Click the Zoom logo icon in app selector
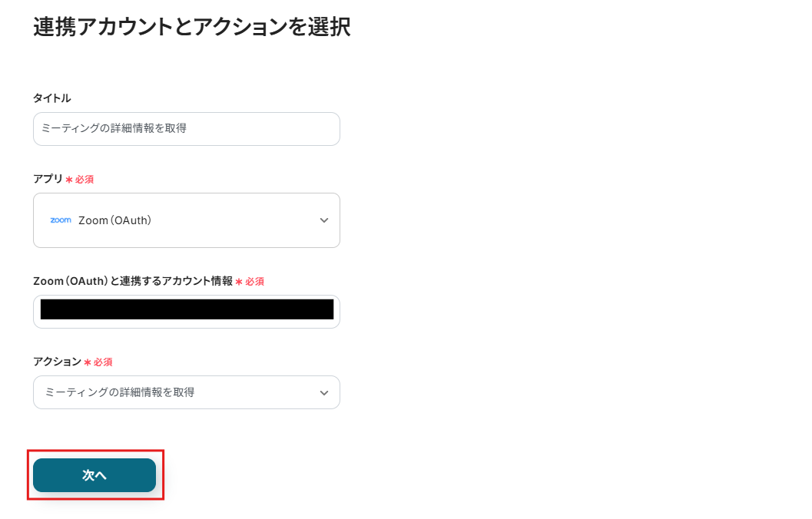 click(x=61, y=220)
